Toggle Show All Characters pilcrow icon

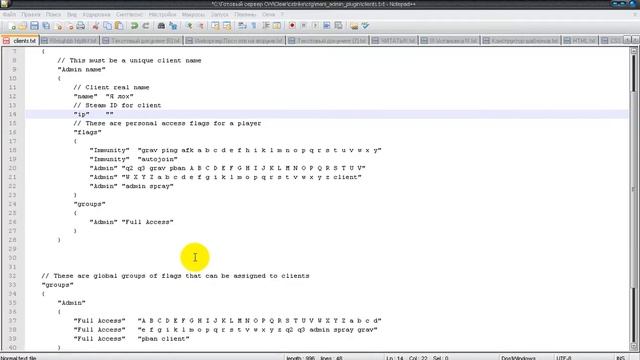coord(253,26)
